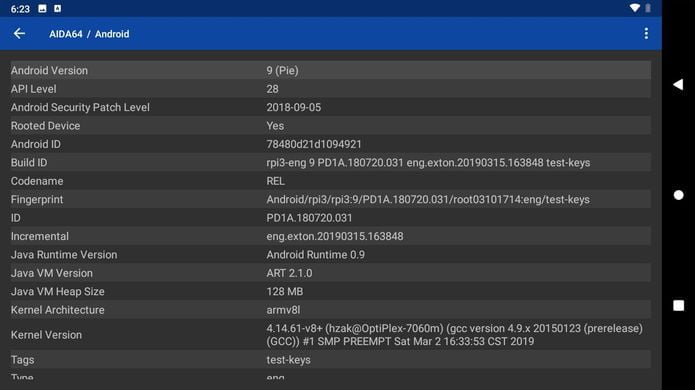Select the ID row label
The image size is (695, 390).
(x=16, y=218)
